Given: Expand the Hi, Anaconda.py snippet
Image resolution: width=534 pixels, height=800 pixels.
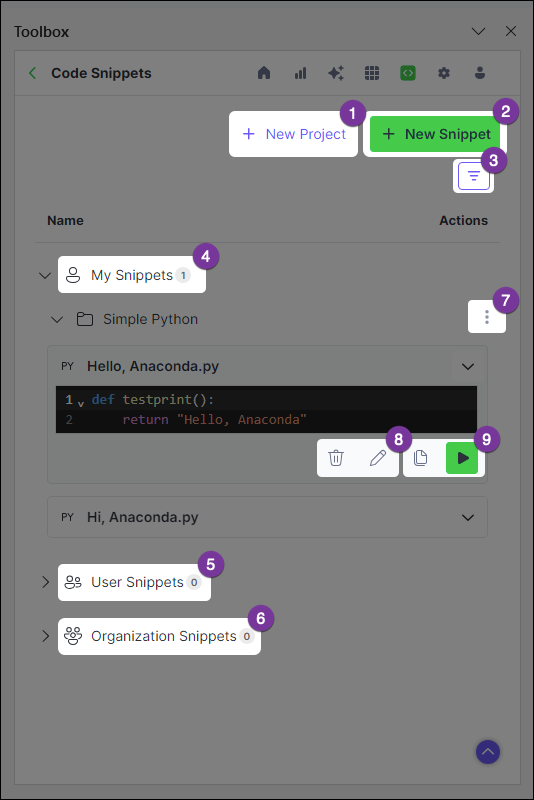Looking at the screenshot, I should (x=468, y=517).
